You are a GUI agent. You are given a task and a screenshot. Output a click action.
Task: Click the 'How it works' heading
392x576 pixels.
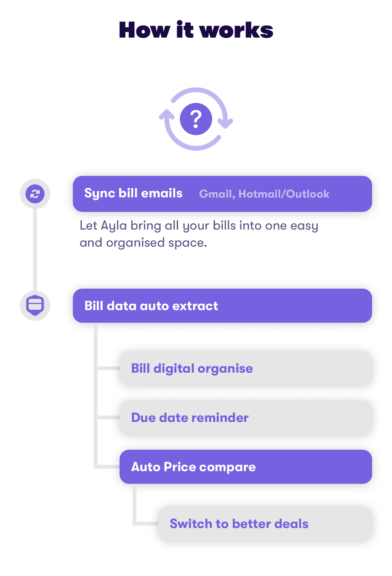coord(196,30)
